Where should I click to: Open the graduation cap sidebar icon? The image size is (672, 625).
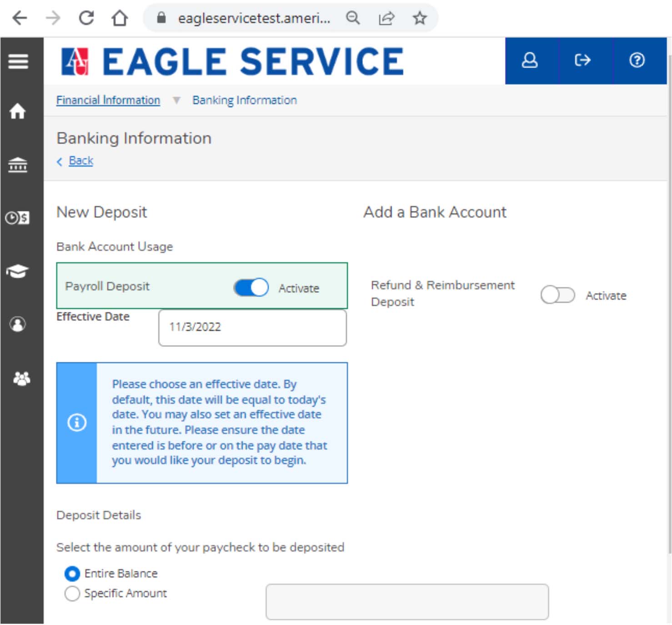click(18, 271)
